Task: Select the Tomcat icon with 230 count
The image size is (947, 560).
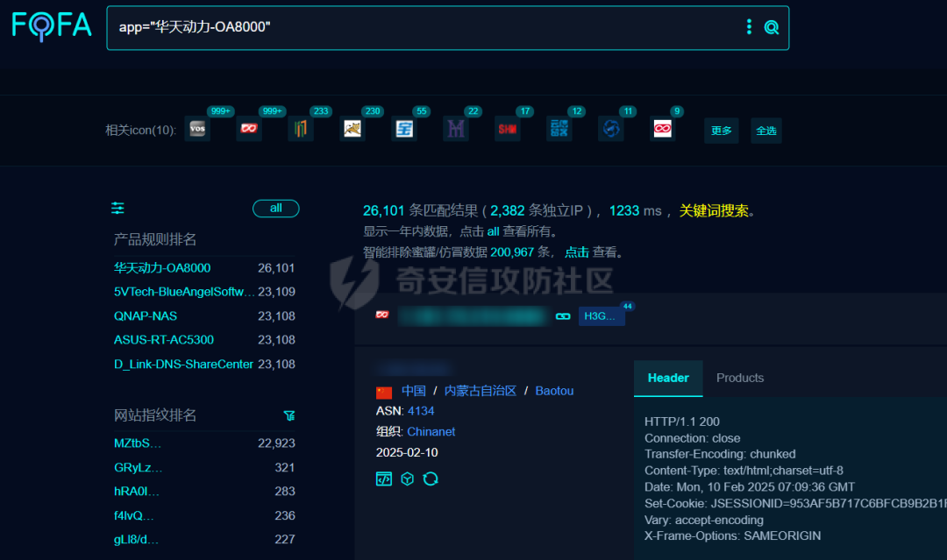Action: click(352, 129)
